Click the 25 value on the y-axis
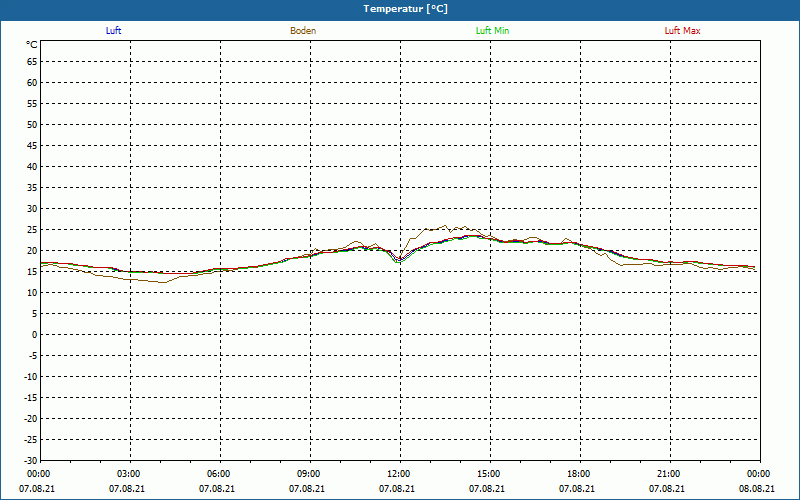This screenshot has width=800, height=500. click(x=32, y=230)
